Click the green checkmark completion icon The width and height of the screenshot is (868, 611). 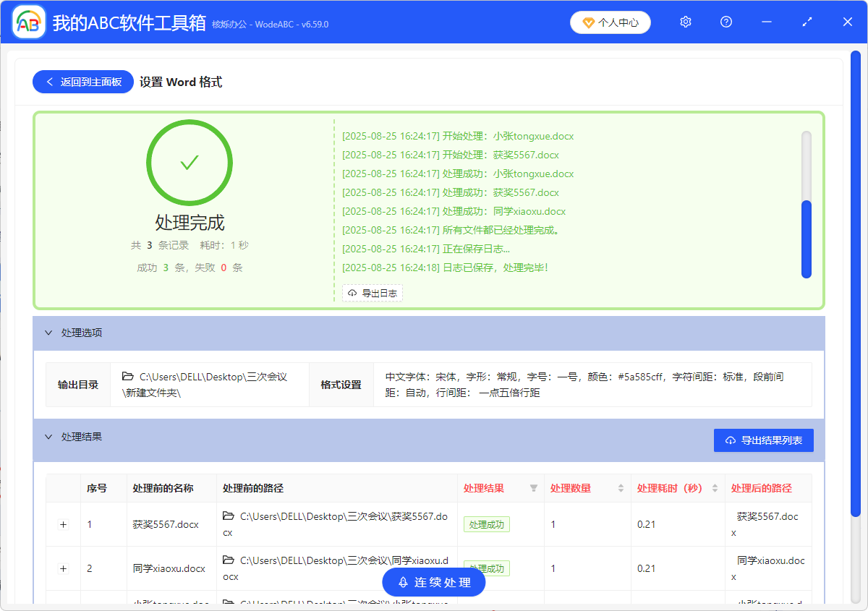190,162
